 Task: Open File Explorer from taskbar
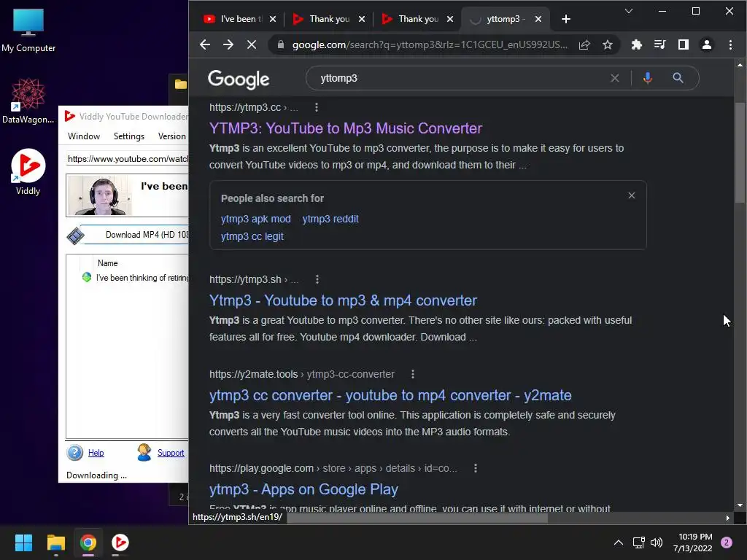point(55,542)
